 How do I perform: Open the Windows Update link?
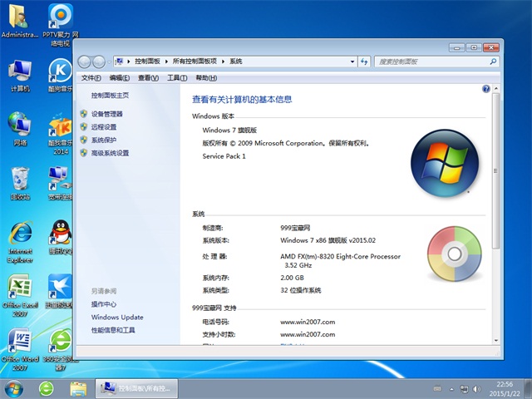[x=117, y=318]
